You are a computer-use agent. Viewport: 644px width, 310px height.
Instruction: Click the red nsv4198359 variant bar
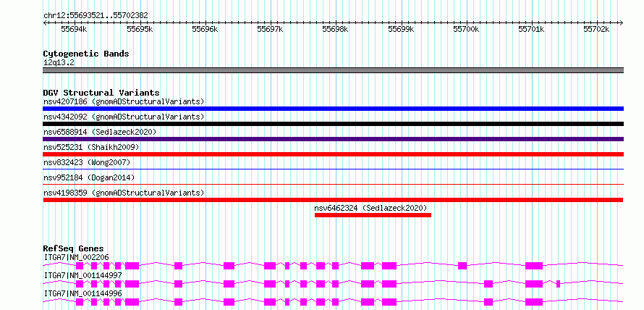point(333,200)
